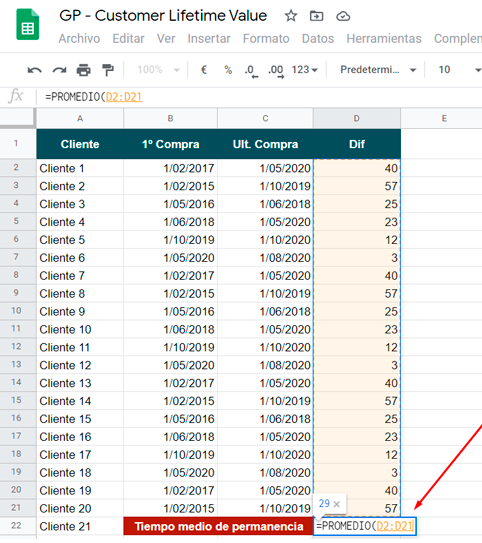Viewport: 482px width, 543px height.
Task: Open the Archivo menu
Action: 79,38
